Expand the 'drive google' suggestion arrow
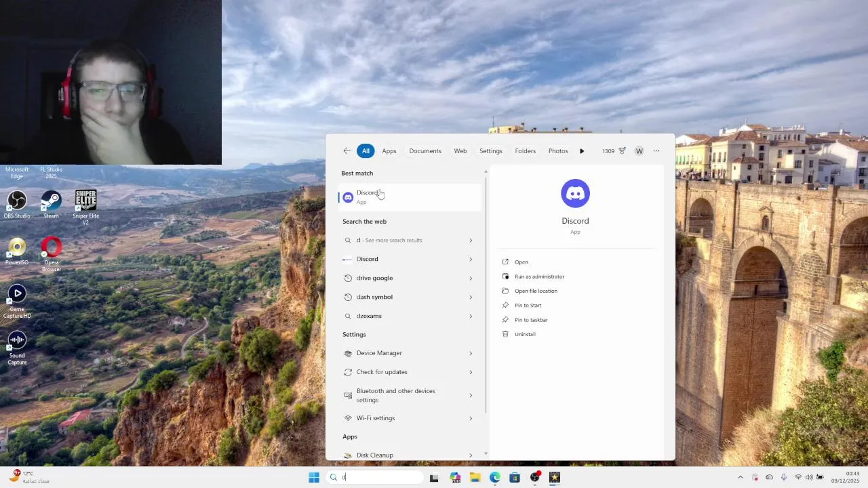Screen dimensions: 868x488 point(471,278)
